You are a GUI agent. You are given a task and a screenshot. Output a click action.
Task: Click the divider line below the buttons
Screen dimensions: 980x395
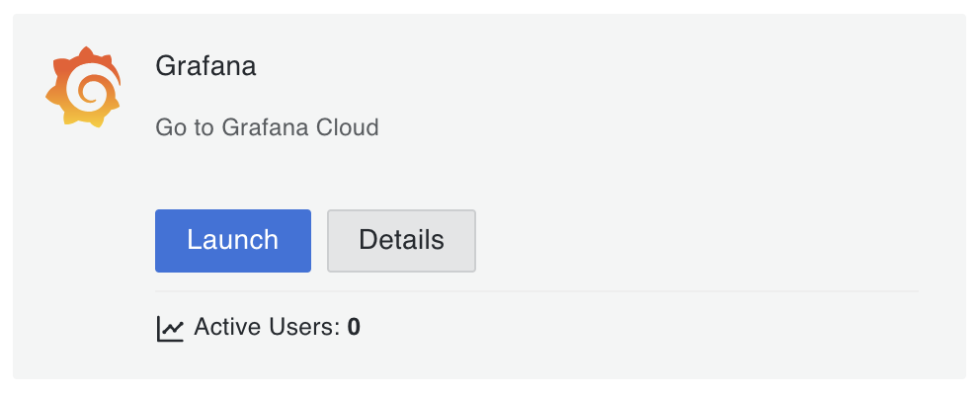point(536,291)
